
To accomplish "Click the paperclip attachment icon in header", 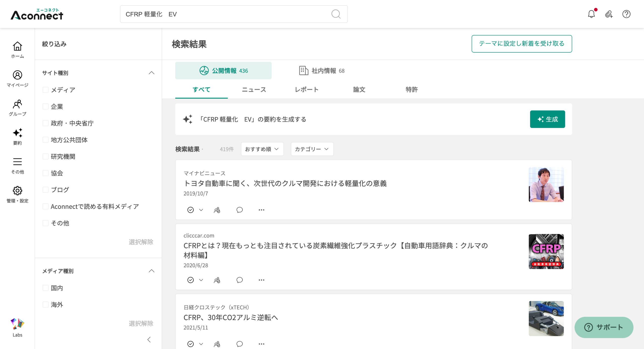I will coord(609,14).
